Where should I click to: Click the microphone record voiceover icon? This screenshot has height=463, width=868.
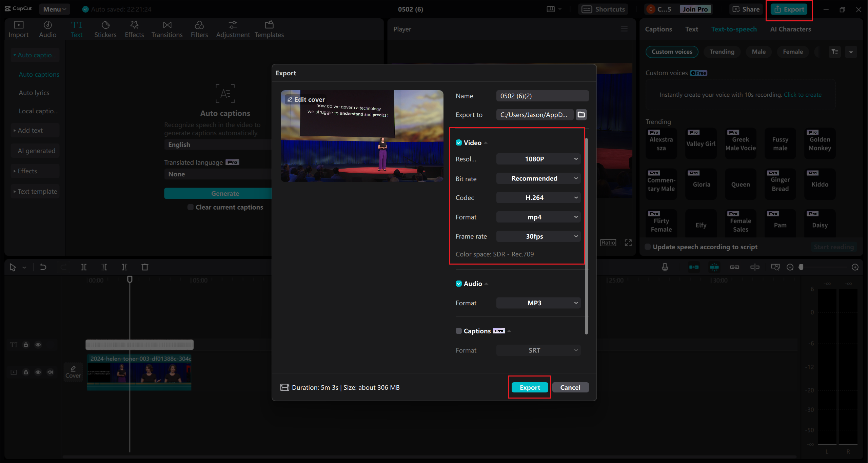665,267
